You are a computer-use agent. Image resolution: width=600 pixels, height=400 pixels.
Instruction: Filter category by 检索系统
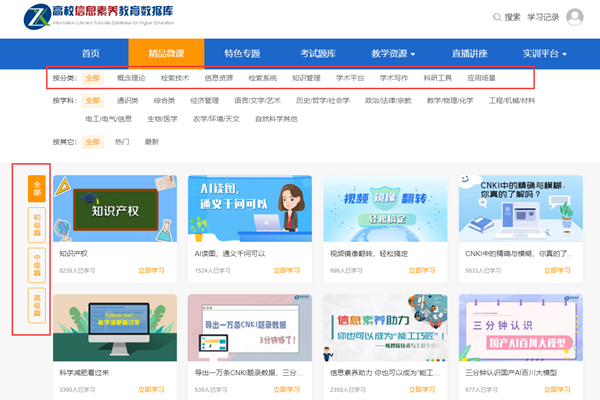point(262,78)
